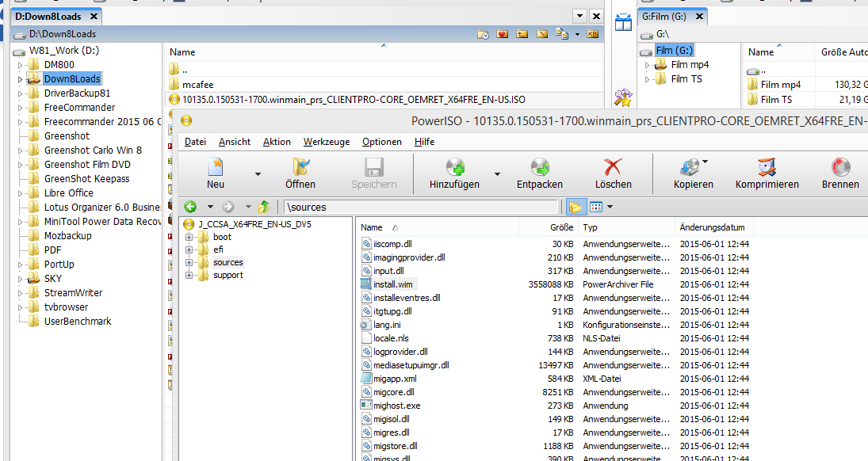Expand the efi folder in PowerISO tree
The width and height of the screenshot is (868, 461).
coord(189,250)
